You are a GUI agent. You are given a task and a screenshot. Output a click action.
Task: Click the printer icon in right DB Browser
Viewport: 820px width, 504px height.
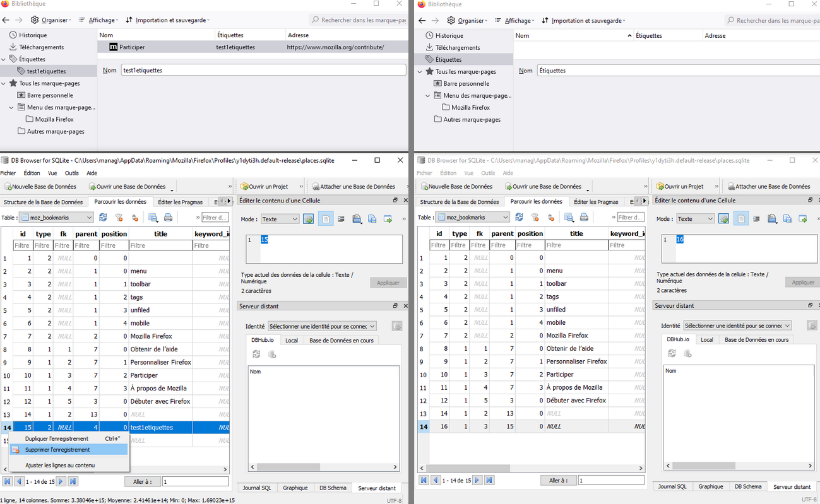point(584,217)
